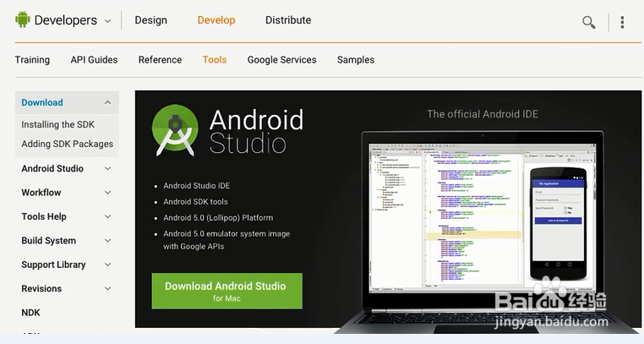The image size is (644, 344).
Task: Open the Android Studio sidebar item
Action: pyautogui.click(x=52, y=168)
